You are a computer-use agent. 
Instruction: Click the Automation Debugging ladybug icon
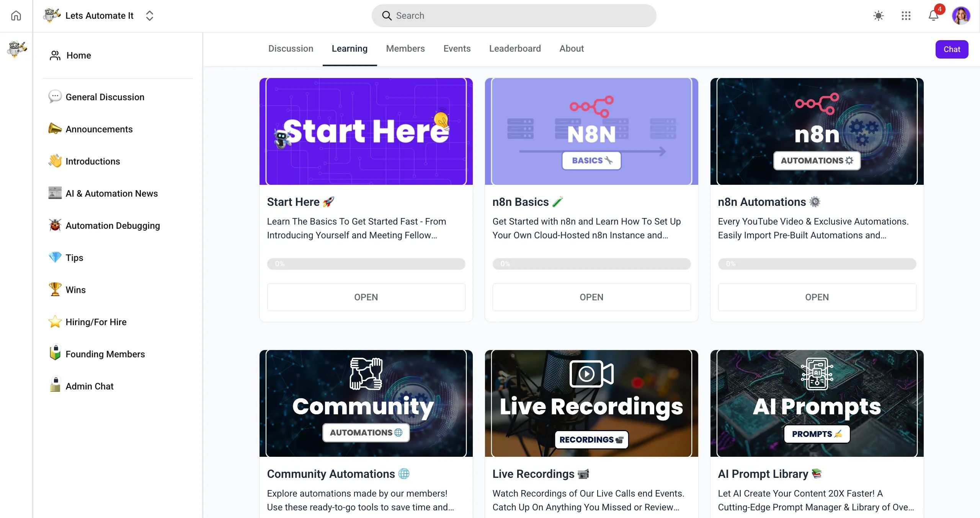tap(55, 225)
